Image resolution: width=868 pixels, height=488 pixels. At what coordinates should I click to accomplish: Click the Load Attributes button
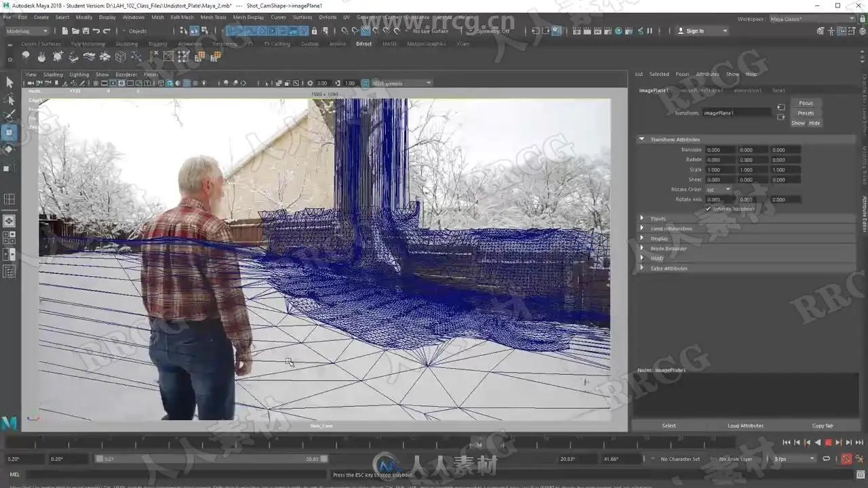(x=745, y=426)
